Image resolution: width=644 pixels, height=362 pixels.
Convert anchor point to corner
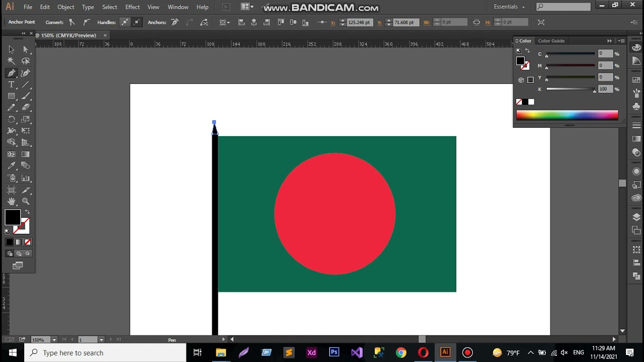pos(72,22)
